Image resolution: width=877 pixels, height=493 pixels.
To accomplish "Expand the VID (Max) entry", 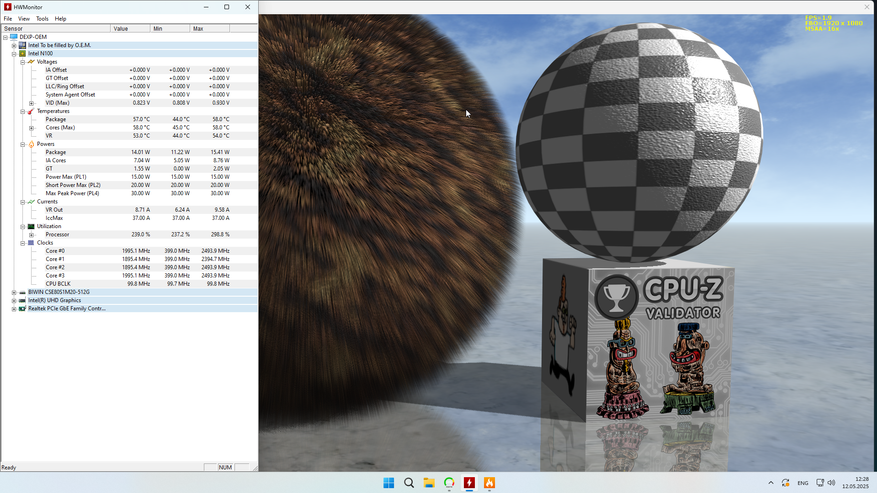I will point(32,103).
